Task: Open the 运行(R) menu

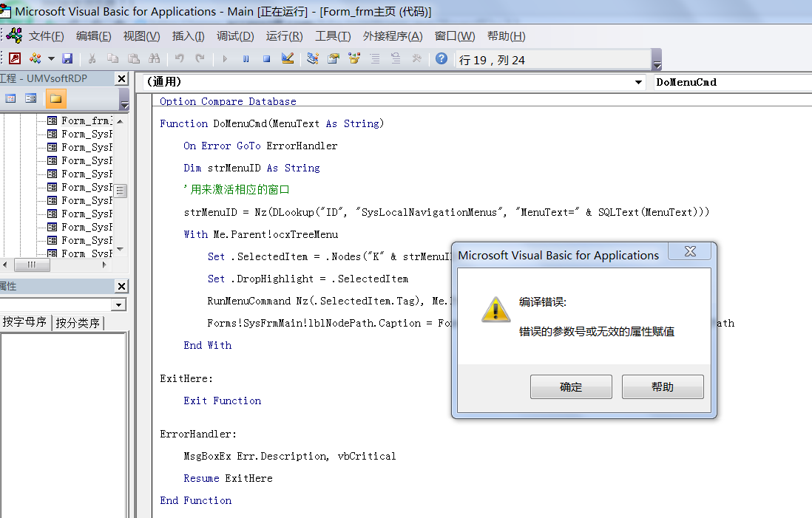Action: coord(284,35)
